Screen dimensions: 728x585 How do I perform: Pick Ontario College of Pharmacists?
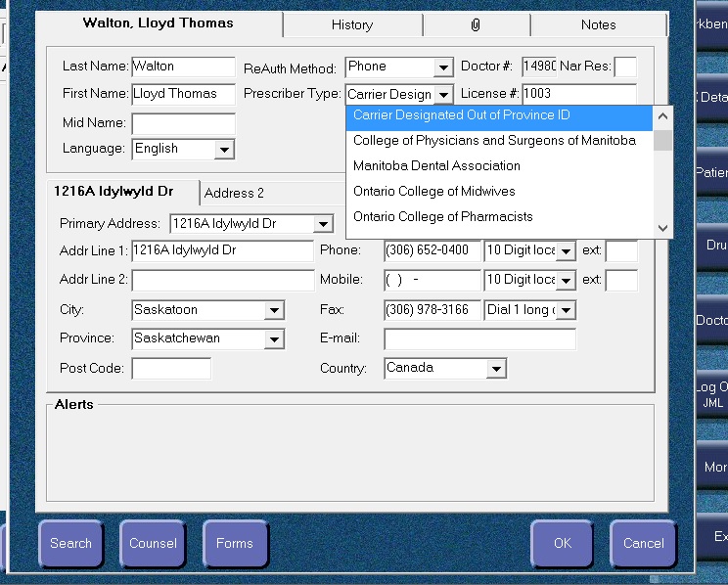tap(442, 216)
